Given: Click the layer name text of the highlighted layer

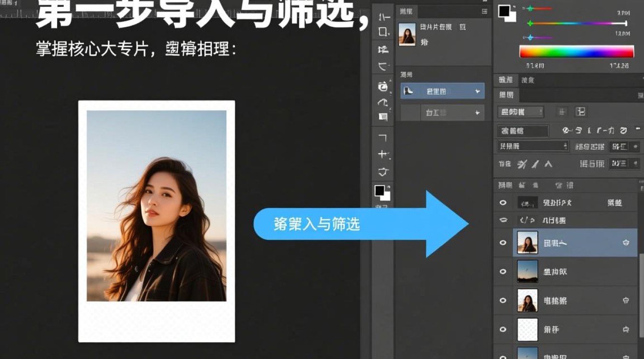Looking at the screenshot, I should (x=555, y=243).
